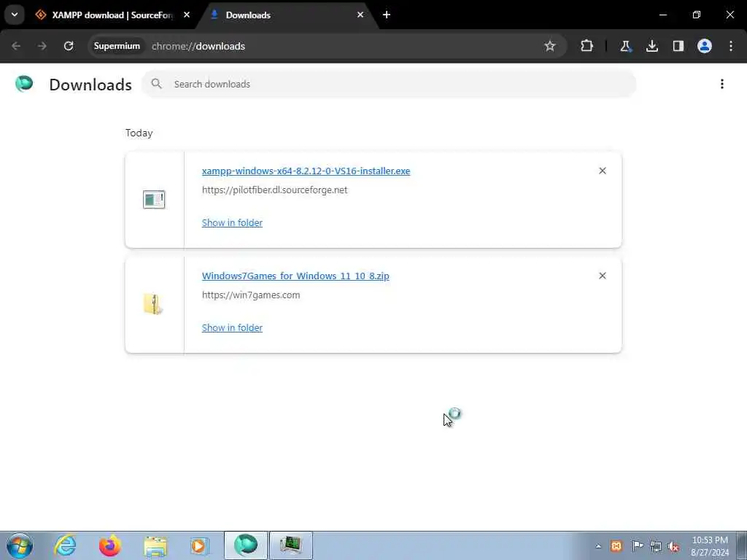Viewport: 747px width, 560px height.
Task: Open a new tab with plus button
Action: point(387,15)
